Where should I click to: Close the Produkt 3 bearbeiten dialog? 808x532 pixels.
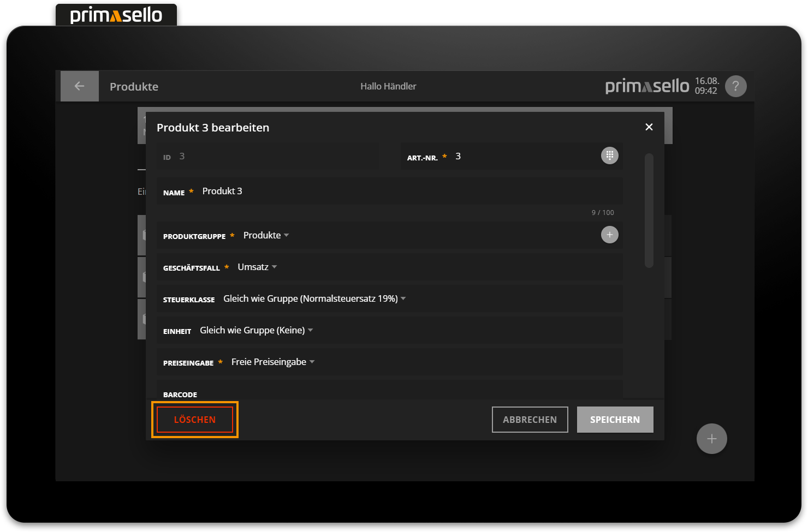point(649,127)
